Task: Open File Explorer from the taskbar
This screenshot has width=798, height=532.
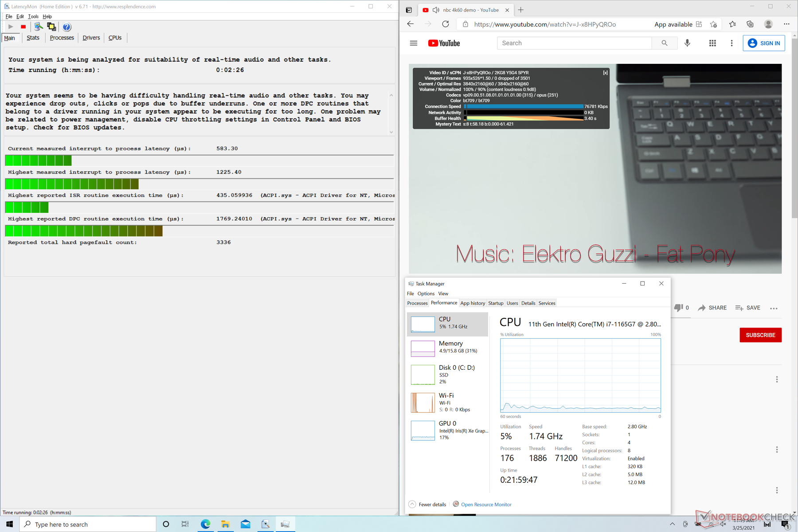Action: click(225, 524)
